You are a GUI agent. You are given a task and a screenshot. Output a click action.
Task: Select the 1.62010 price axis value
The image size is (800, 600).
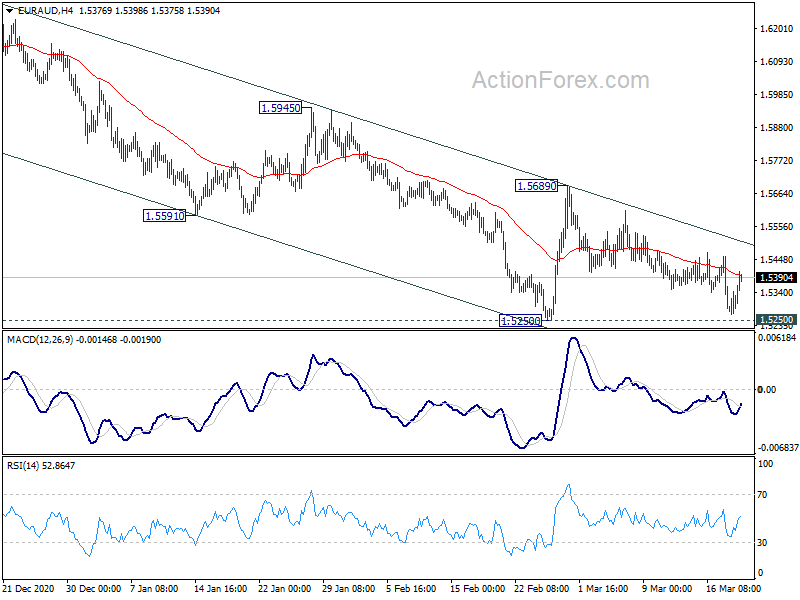777,29
